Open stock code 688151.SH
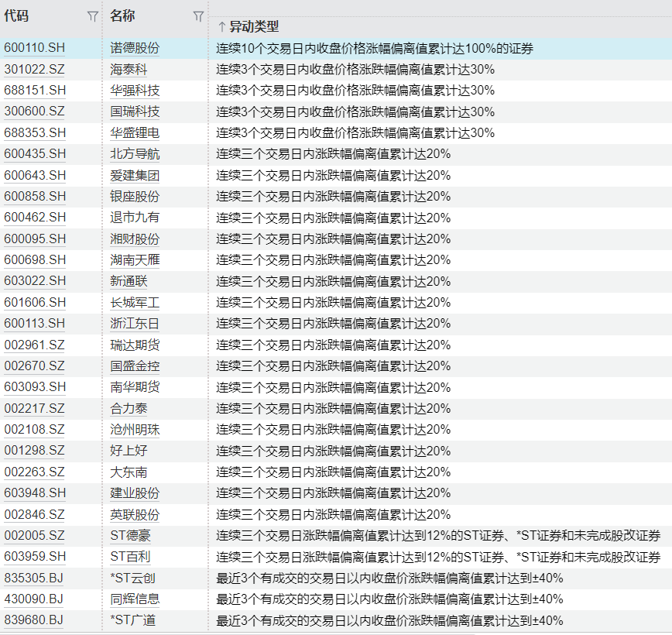672x635 pixels. [x=35, y=91]
